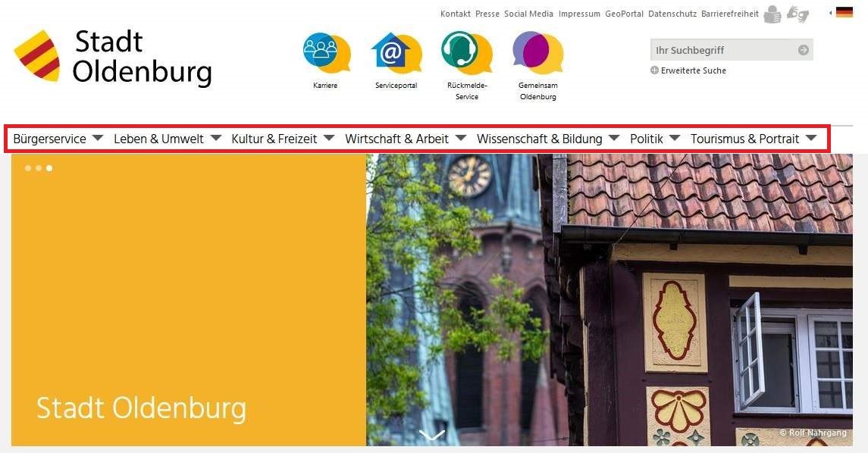Show the first slide via slider dot
This screenshot has width=868, height=453.
tap(28, 168)
